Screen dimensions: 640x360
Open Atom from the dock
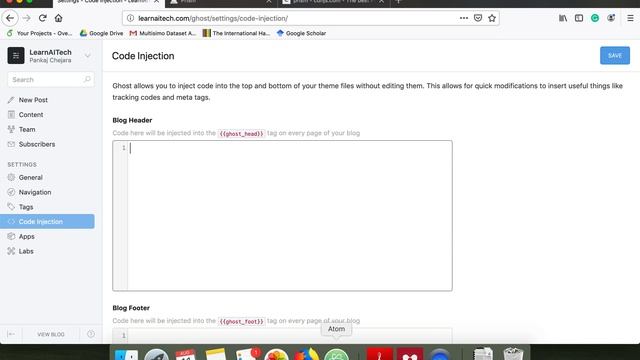336,354
